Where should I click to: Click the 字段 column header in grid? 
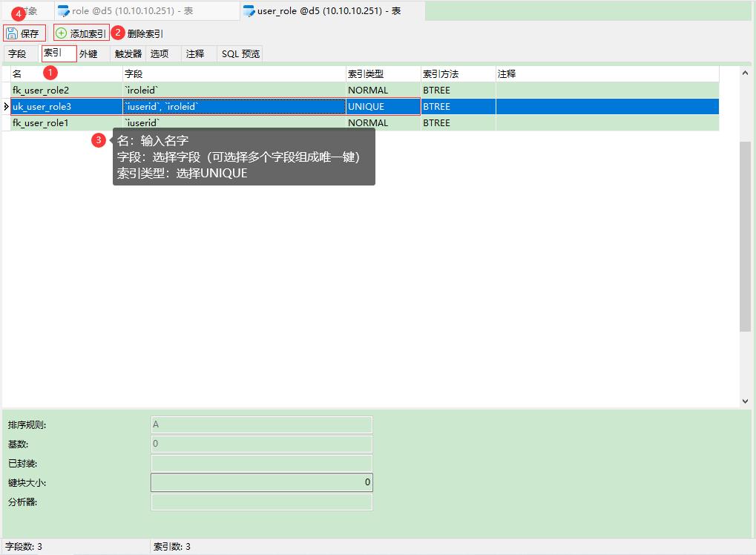234,73
